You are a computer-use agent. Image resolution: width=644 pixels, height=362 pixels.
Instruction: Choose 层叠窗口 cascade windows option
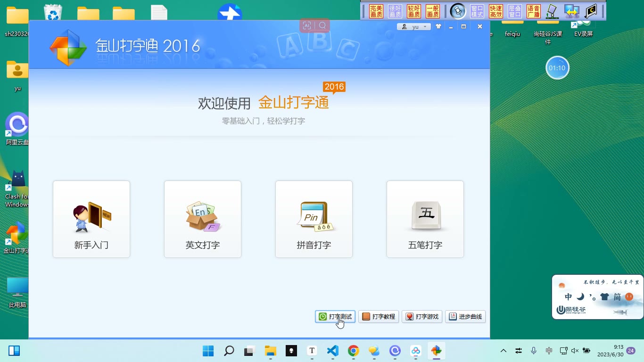click(x=515, y=11)
